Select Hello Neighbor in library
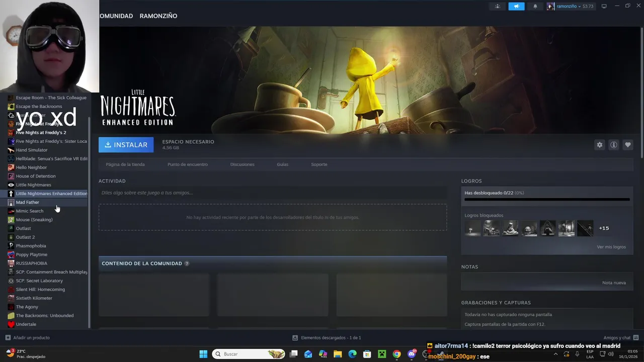The width and height of the screenshot is (644, 362). pos(48,167)
